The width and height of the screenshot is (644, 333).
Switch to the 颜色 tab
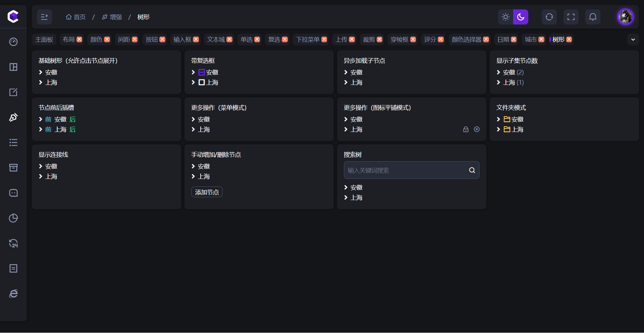(96, 40)
